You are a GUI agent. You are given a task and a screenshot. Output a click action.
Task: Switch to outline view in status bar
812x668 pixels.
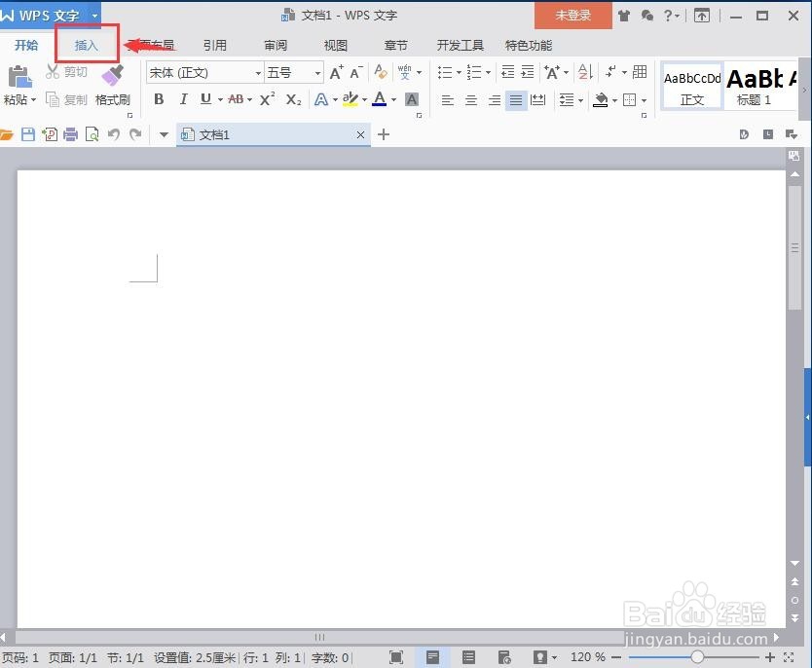click(468, 657)
